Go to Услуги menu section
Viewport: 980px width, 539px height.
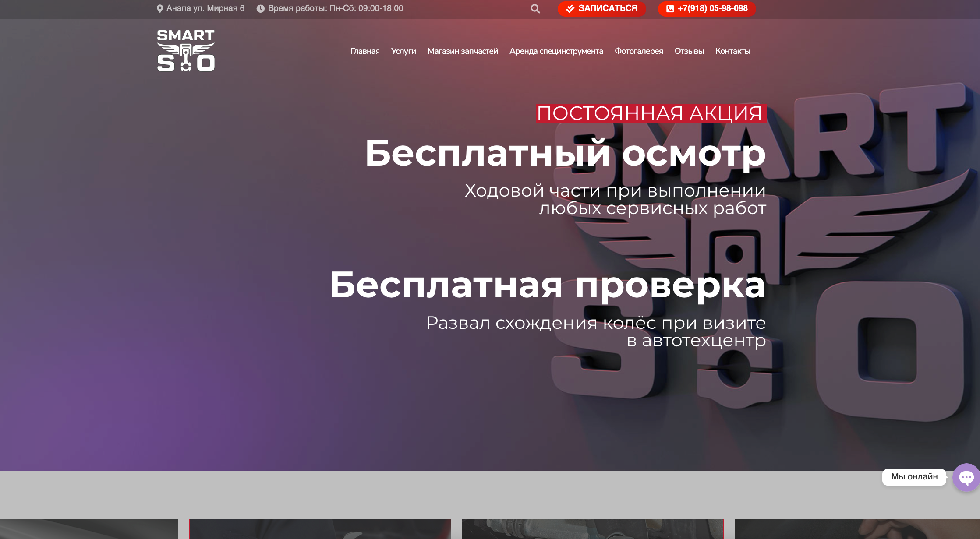coord(403,51)
